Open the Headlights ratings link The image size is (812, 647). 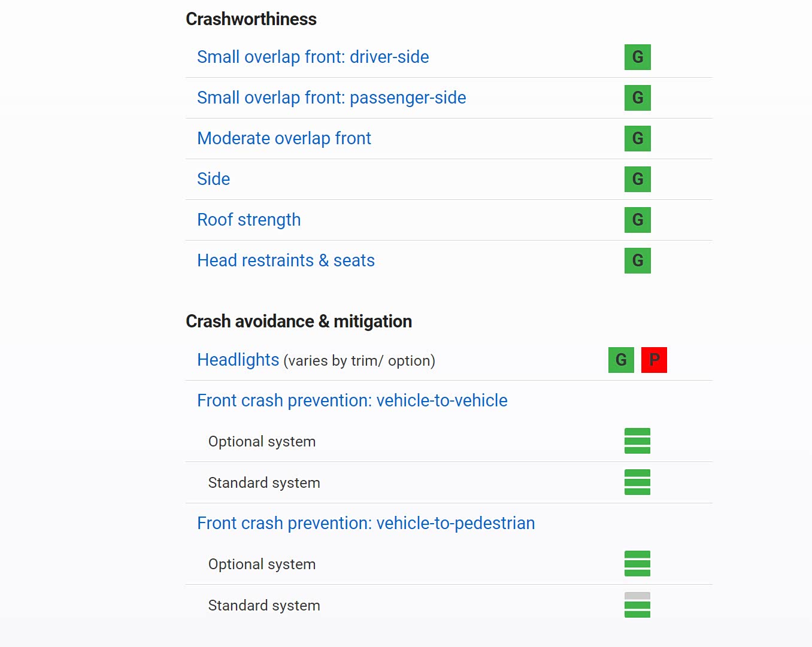tap(238, 360)
